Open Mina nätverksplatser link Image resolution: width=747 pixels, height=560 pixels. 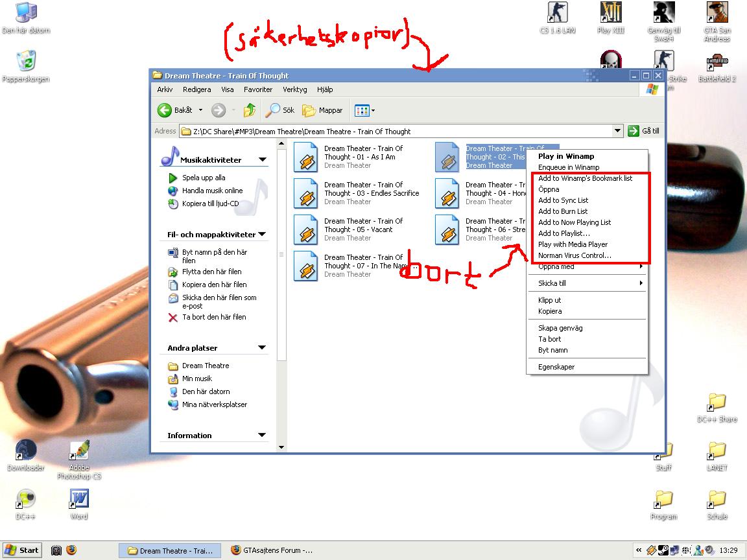[x=215, y=404]
